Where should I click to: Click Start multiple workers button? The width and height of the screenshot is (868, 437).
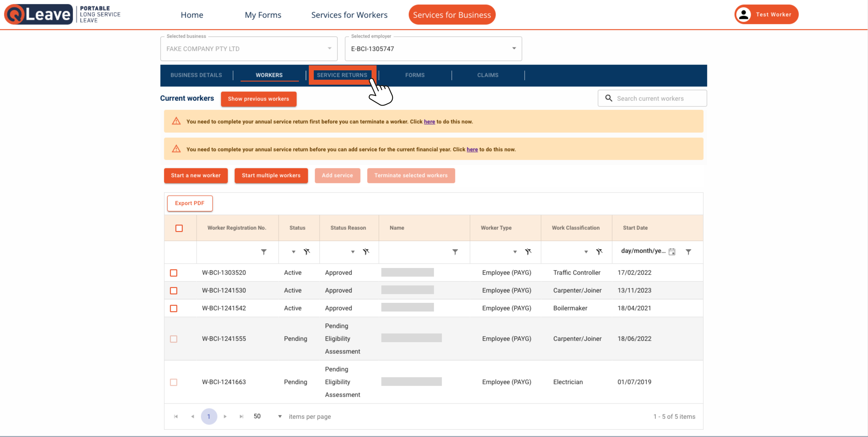pos(271,176)
